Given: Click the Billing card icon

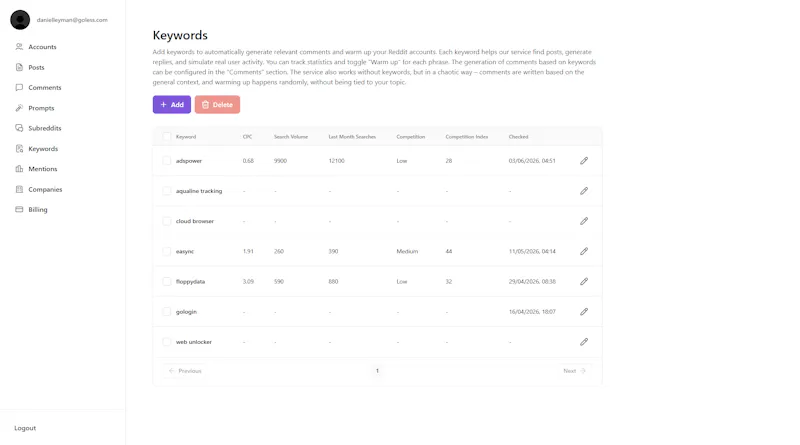Looking at the screenshot, I should [19, 209].
